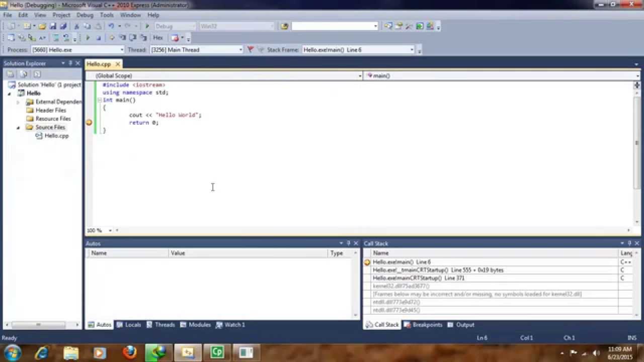The image size is (644, 362).
Task: Switch to the Modules tab
Action: click(x=196, y=325)
